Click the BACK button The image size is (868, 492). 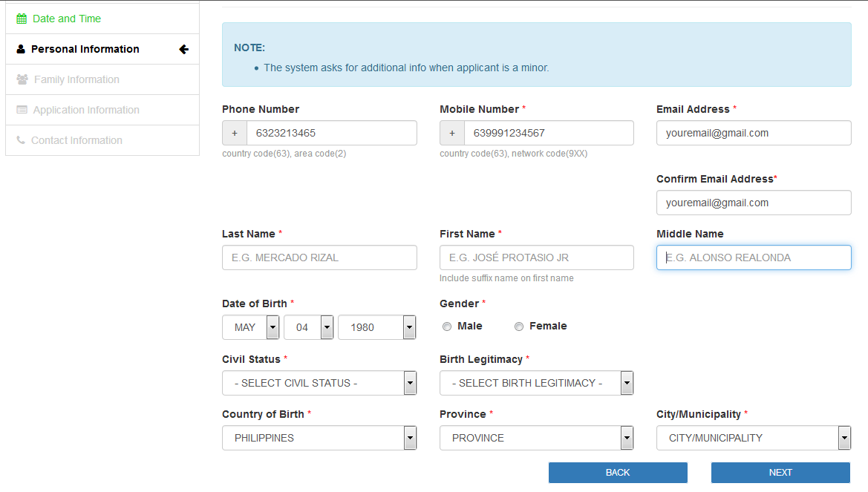coord(618,473)
